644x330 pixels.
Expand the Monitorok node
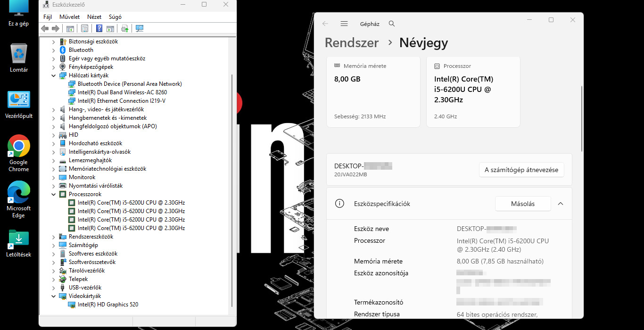(54, 177)
